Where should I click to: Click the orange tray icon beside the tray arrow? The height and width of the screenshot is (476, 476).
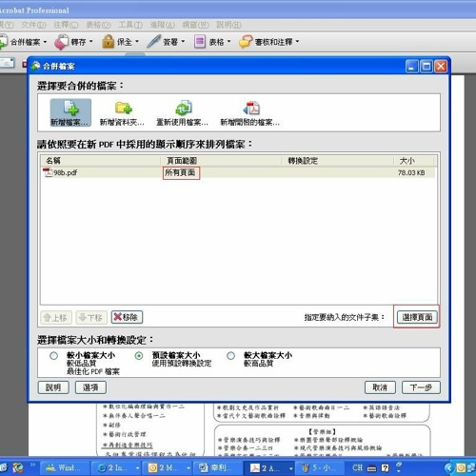pyautogui.click(x=461, y=467)
